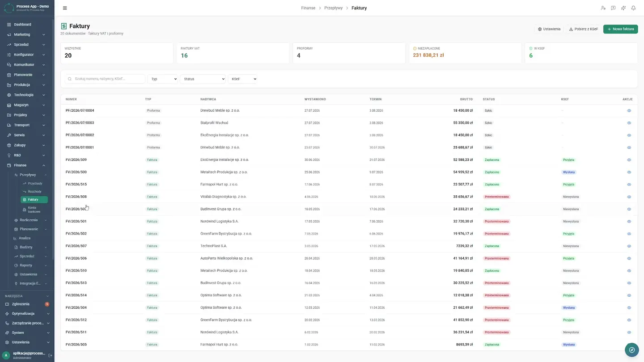Open Przychody in the sidebar
Screen dimensions: 644x362
pos(34,183)
